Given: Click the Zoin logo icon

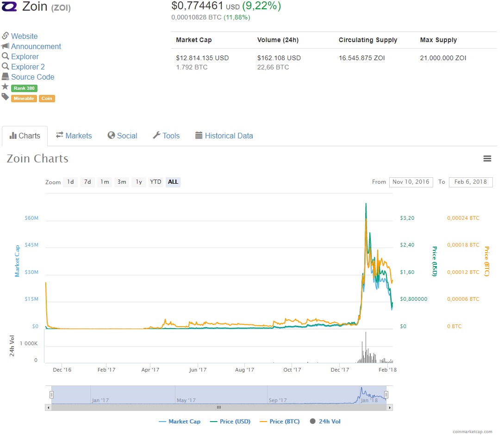Looking at the screenshot, I should coord(9,6).
